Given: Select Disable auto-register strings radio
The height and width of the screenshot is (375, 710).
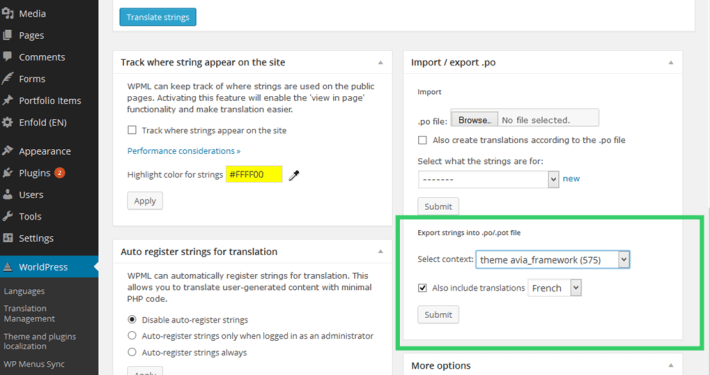Looking at the screenshot, I should point(132,319).
